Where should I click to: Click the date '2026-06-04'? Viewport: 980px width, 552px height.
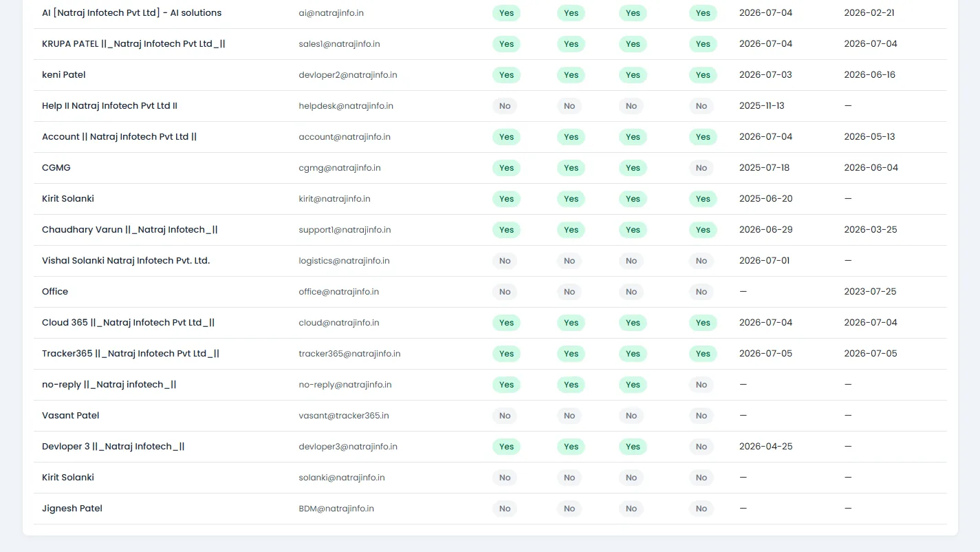(871, 168)
